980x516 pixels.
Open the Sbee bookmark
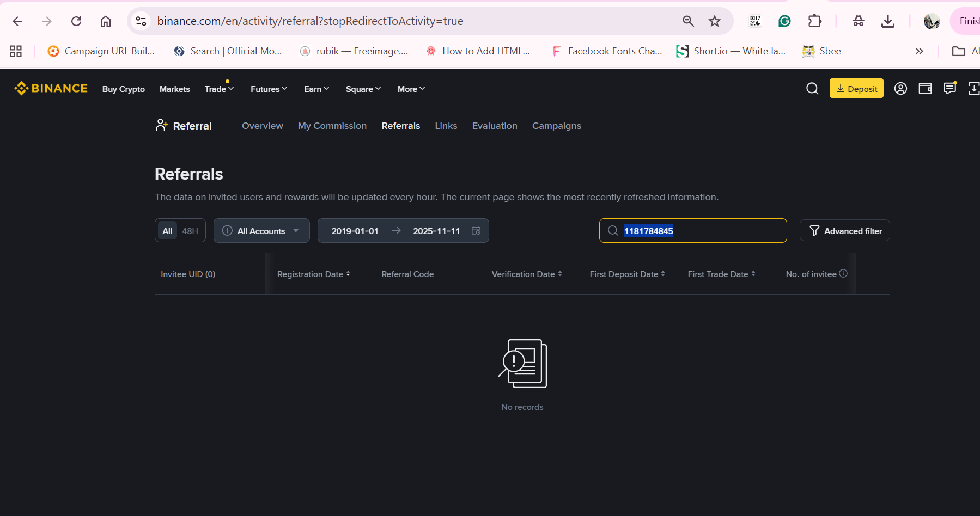(x=821, y=51)
